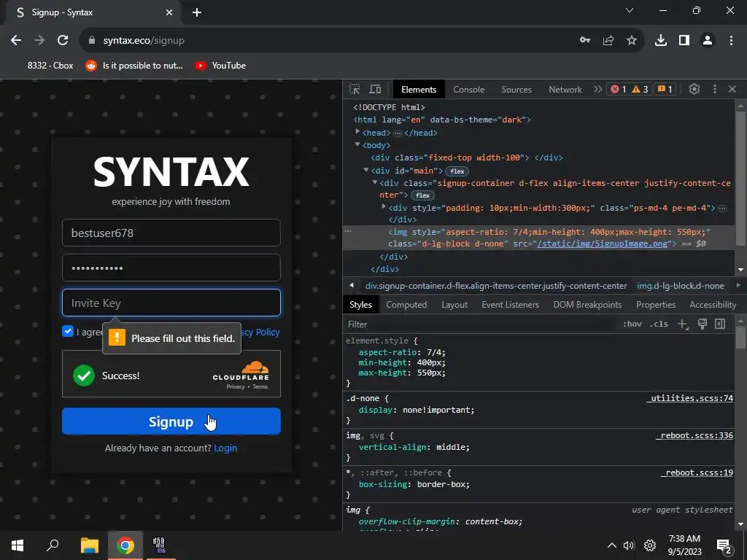747x560 pixels.
Task: Open Windows Start menu
Action: [18, 545]
